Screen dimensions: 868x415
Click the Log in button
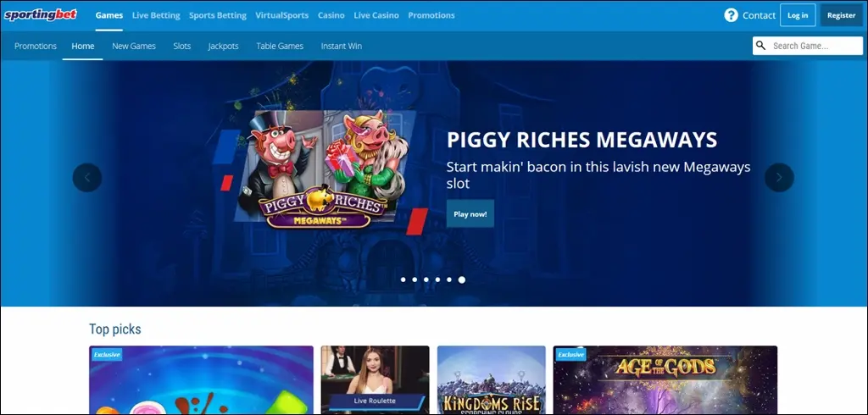[x=798, y=15]
